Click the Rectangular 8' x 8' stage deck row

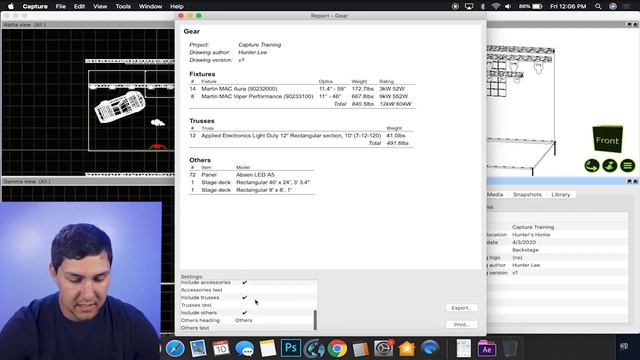pyautogui.click(x=251, y=190)
